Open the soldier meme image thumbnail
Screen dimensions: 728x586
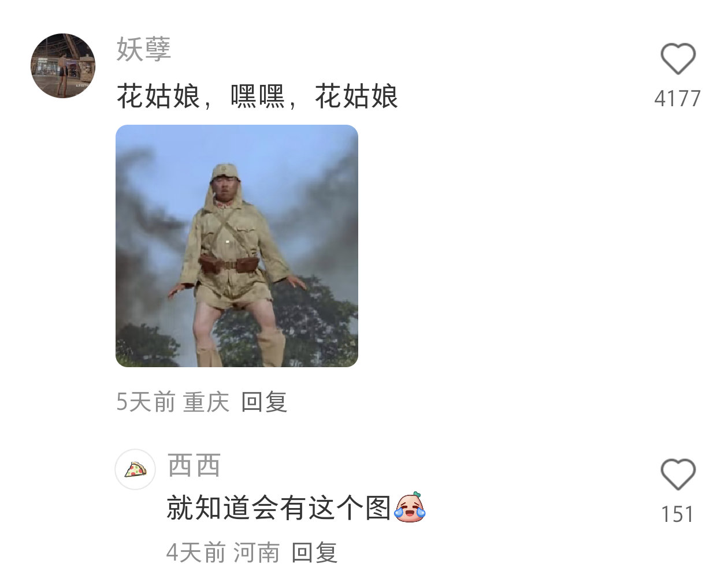pyautogui.click(x=237, y=246)
